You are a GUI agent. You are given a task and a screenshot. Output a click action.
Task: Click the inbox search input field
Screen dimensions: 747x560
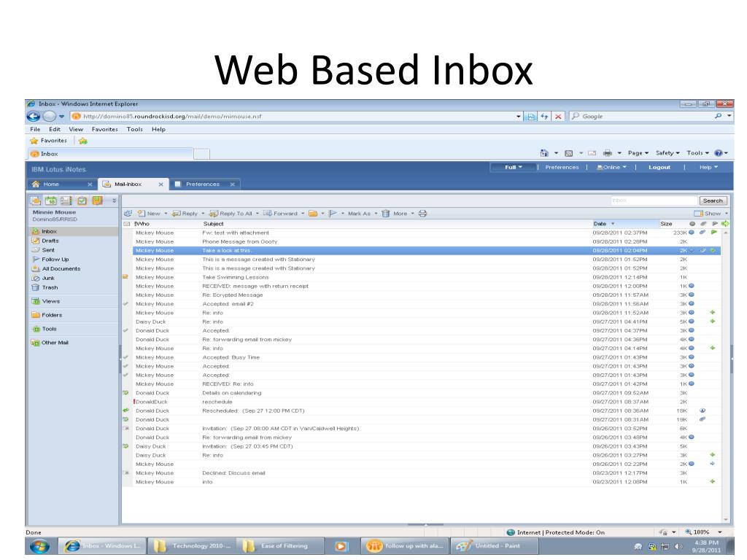coord(653,201)
